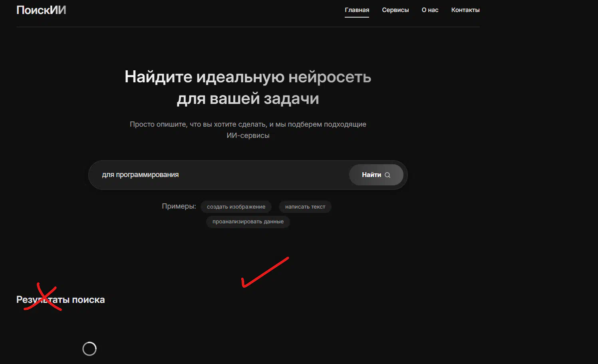Click the horizontal divider below the header
This screenshot has height=364, width=598.
(x=248, y=27)
